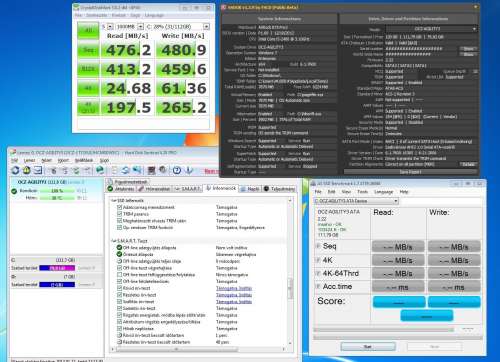Click the dark server rack icon in Sentinel toolbar

pos(151,170)
